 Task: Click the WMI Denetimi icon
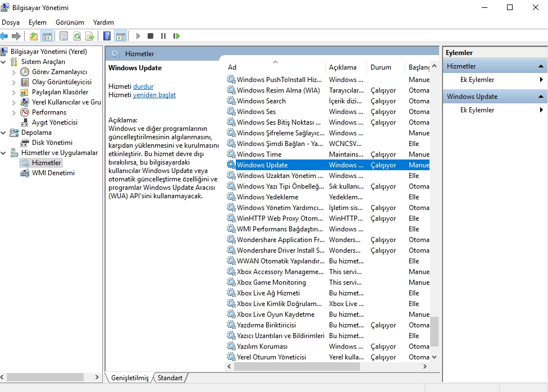click(25, 173)
